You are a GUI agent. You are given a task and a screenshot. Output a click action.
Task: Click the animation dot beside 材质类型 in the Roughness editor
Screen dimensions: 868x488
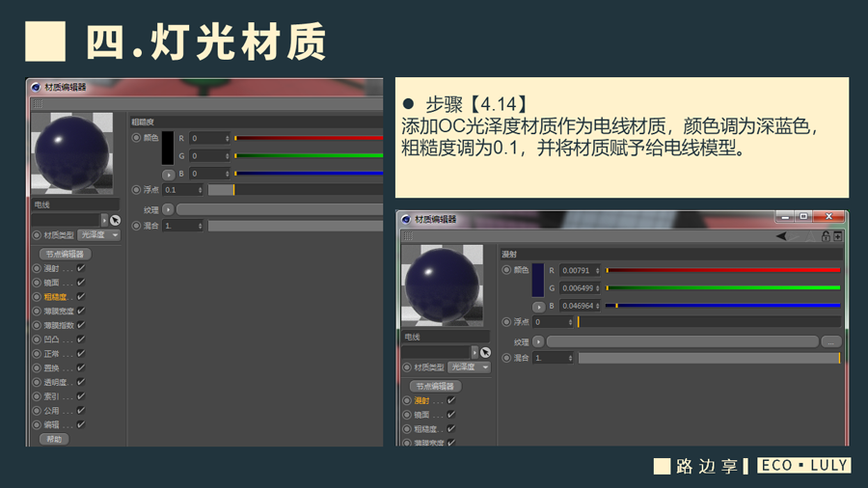tap(37, 235)
